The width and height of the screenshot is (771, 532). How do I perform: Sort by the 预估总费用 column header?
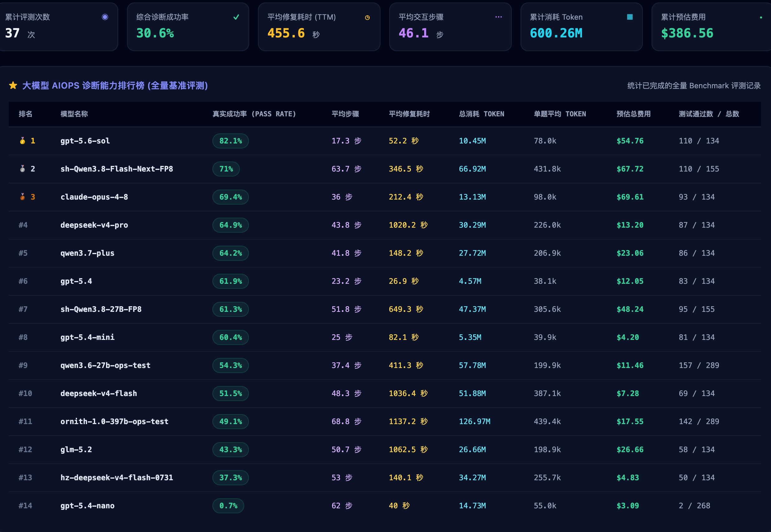point(634,114)
